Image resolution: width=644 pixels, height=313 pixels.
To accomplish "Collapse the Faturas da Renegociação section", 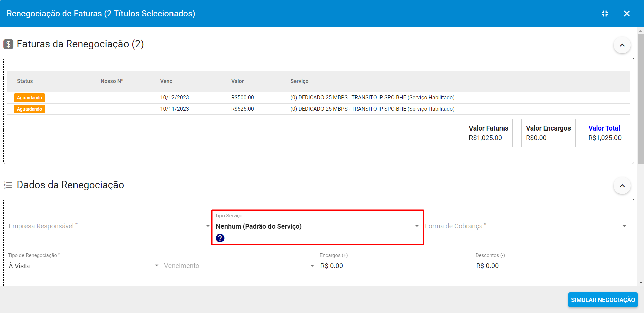I will coord(622,45).
